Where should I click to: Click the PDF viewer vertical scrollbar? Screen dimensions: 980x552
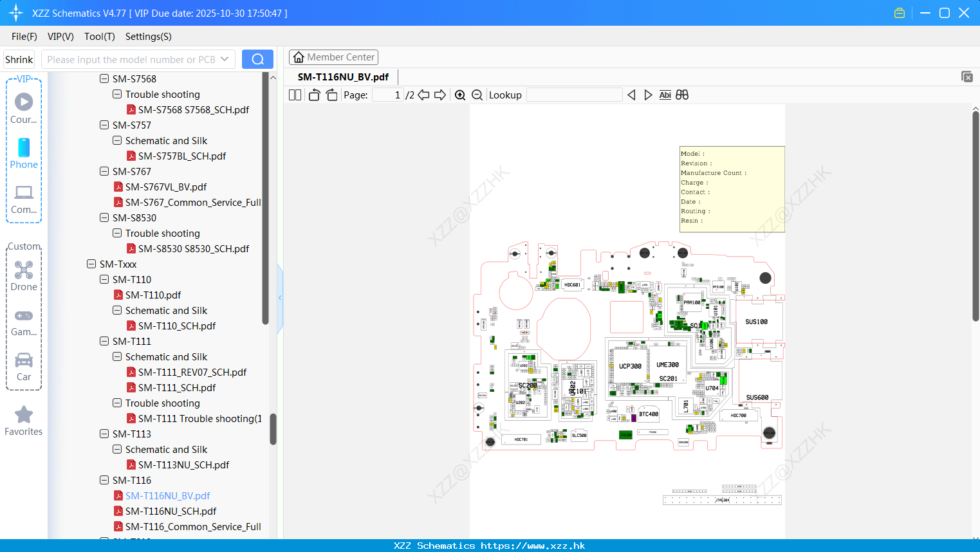point(975,216)
